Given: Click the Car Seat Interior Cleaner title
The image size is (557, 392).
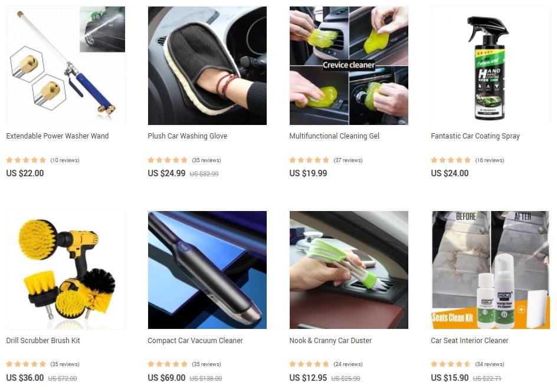Looking at the screenshot, I should click(x=470, y=341).
